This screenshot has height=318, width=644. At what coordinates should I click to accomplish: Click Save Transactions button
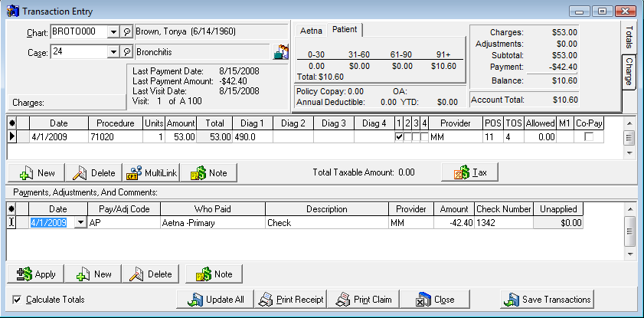548,300
